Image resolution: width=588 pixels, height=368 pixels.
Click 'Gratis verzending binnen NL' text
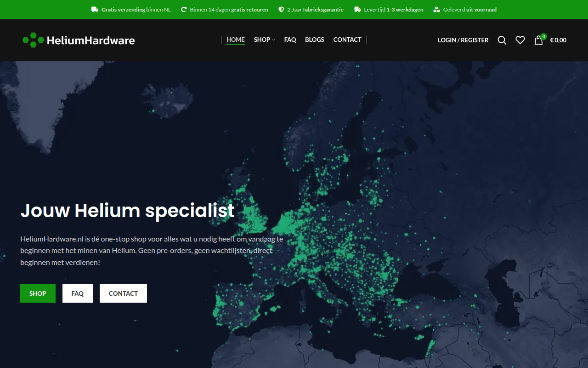point(136,10)
